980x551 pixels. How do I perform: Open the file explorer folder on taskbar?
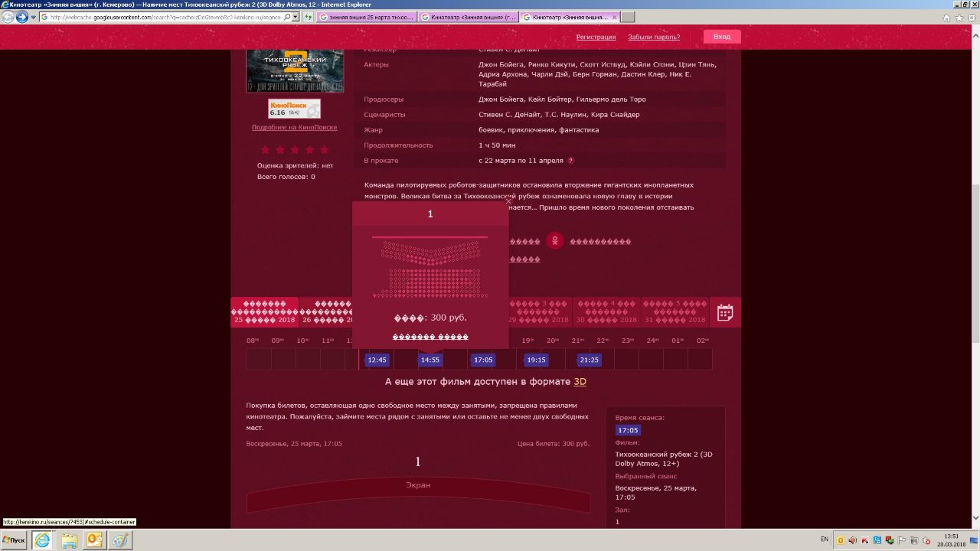click(70, 540)
